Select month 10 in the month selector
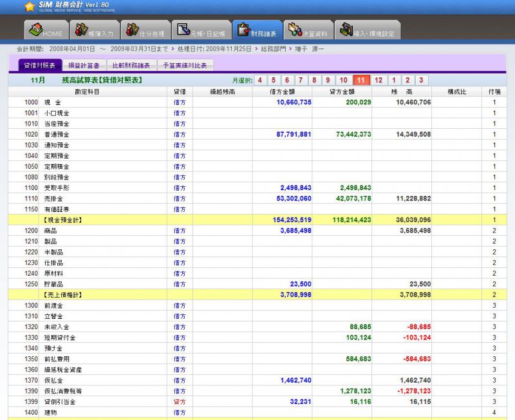The height and width of the screenshot is (420, 515). tap(344, 81)
